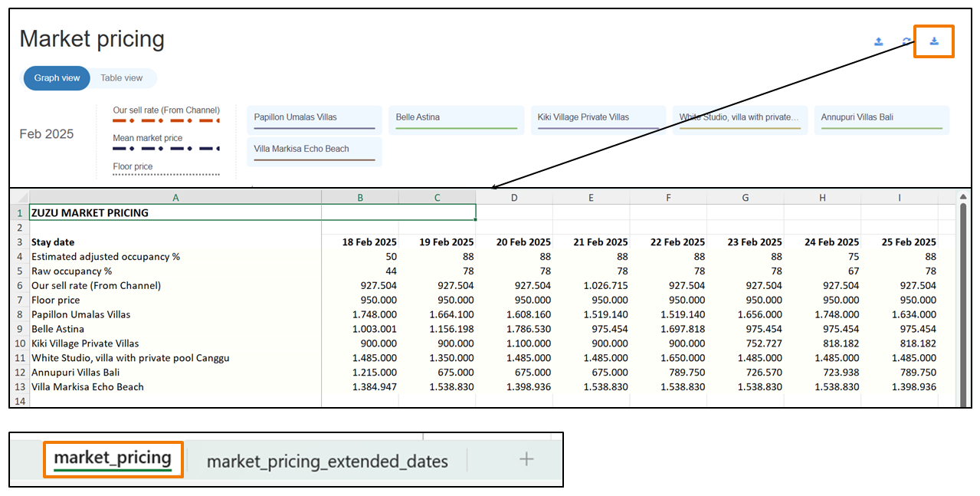Image resolution: width=980 pixels, height=496 pixels.
Task: Click the refresh icon next to download
Action: click(x=906, y=41)
